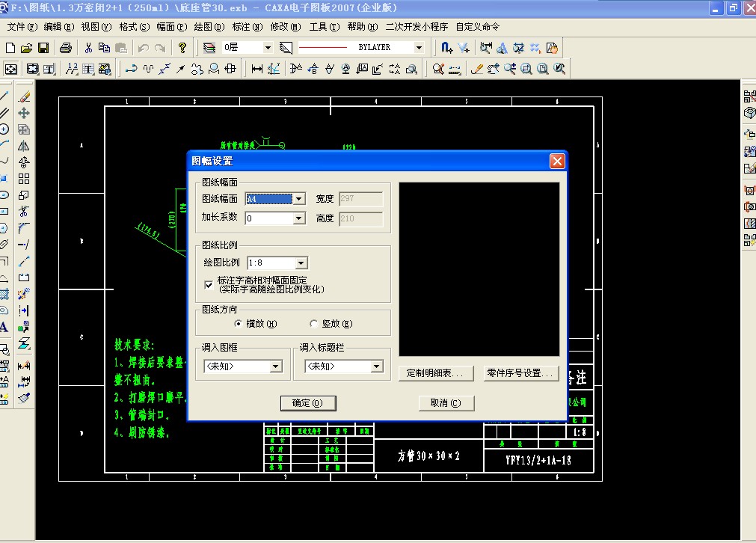Image resolution: width=756 pixels, height=543 pixels.
Task: Open the 调入标题栏 dropdown
Action: click(377, 366)
